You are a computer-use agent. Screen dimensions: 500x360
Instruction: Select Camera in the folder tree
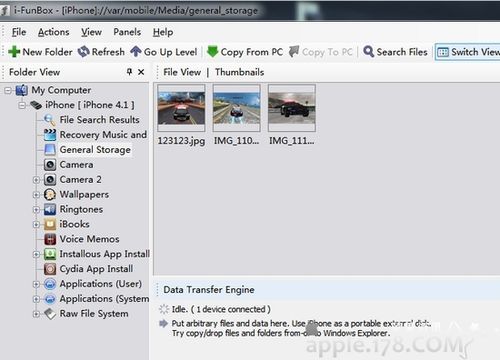point(76,165)
